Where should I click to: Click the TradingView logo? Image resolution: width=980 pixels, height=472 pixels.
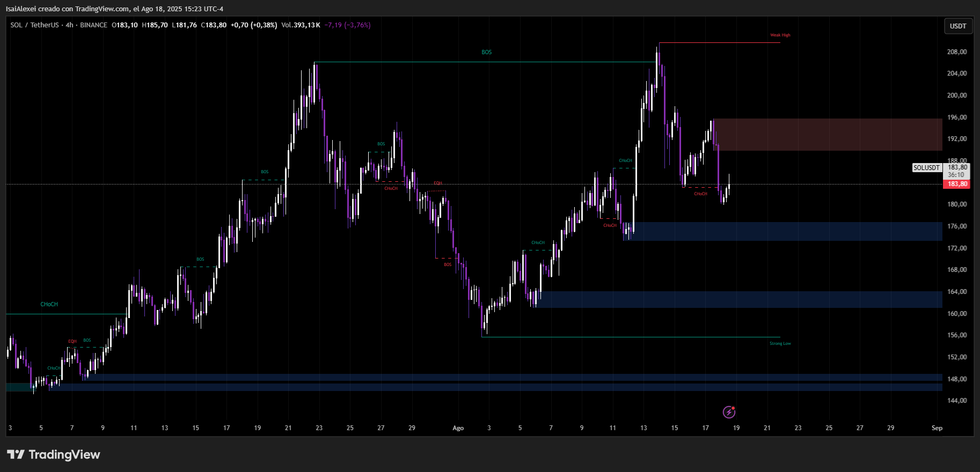tap(54, 455)
